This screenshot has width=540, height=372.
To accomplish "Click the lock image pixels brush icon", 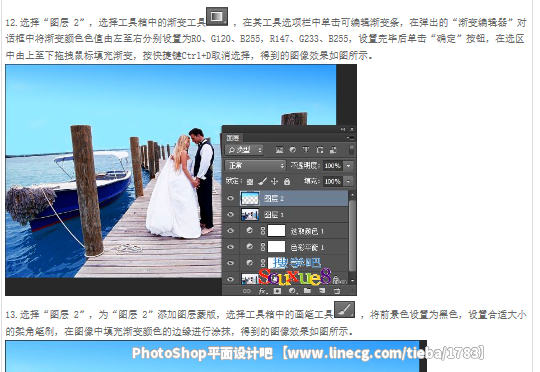I will click(262, 181).
